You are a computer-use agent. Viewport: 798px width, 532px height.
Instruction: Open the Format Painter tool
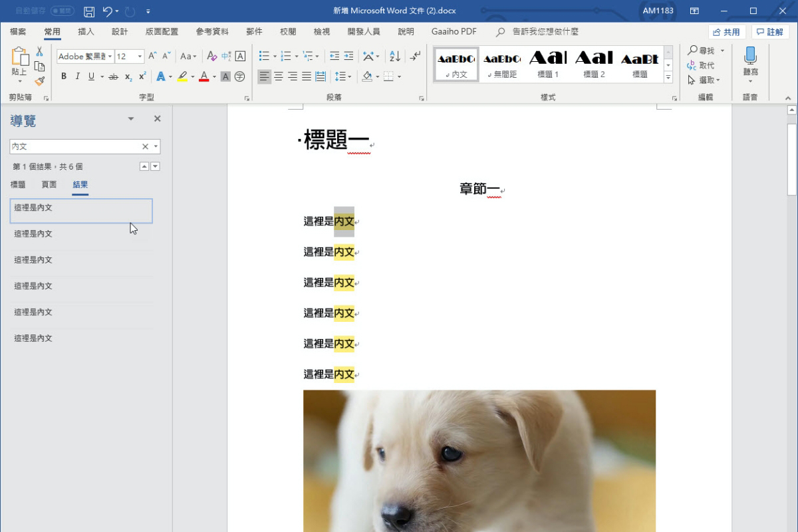[39, 80]
